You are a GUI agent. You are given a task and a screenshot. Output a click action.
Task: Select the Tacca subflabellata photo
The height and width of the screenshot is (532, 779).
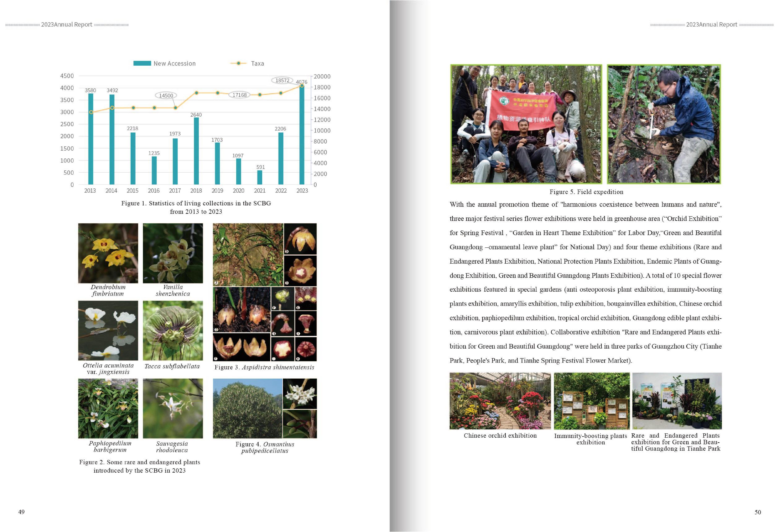(x=173, y=330)
